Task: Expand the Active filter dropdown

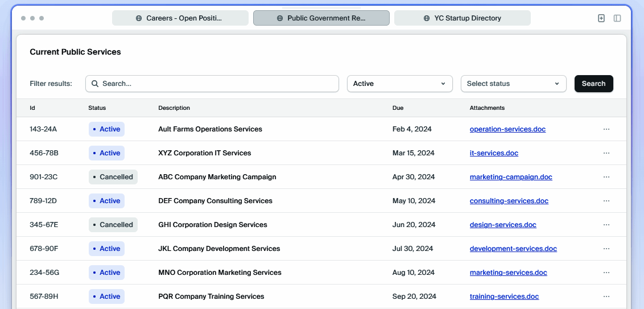Action: (399, 84)
